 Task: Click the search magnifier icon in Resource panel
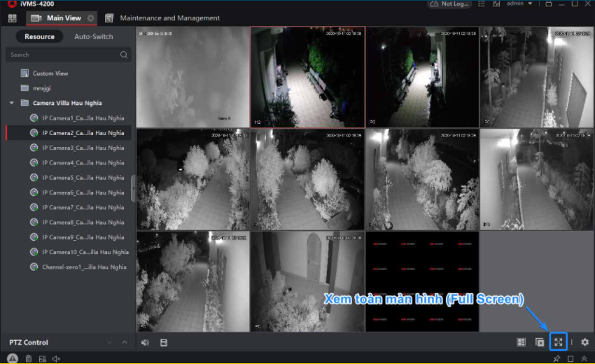(124, 55)
